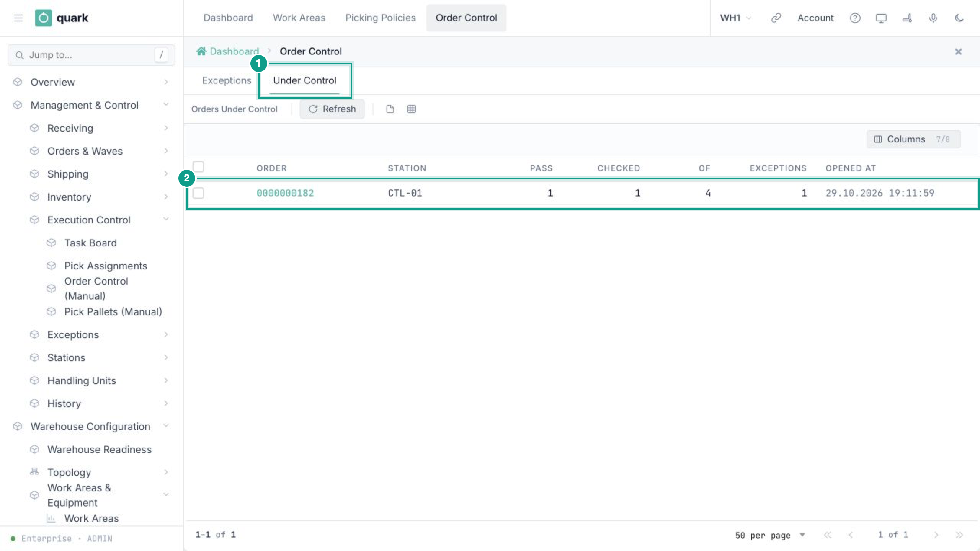The image size is (980, 551).
Task: Go to the last page arrow
Action: click(959, 535)
